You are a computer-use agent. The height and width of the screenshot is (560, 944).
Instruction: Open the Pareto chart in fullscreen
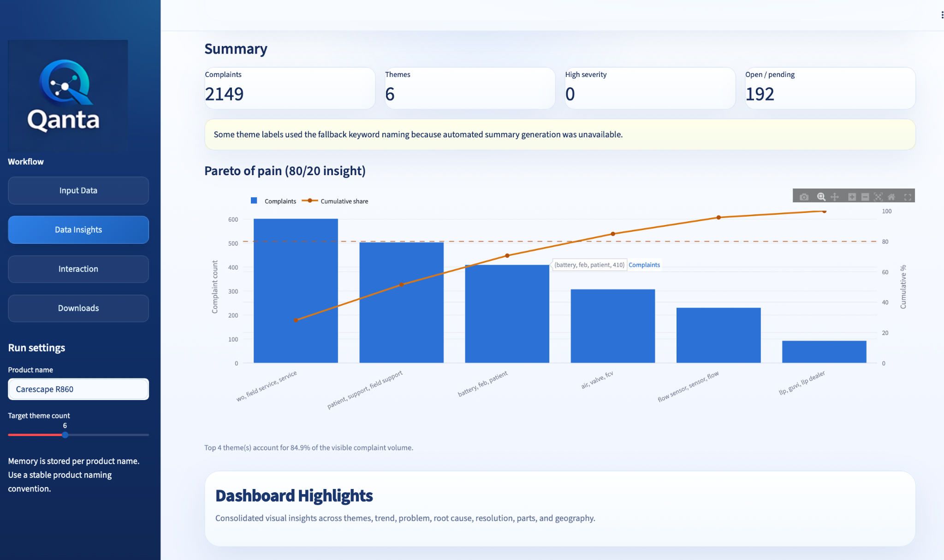pos(908,197)
